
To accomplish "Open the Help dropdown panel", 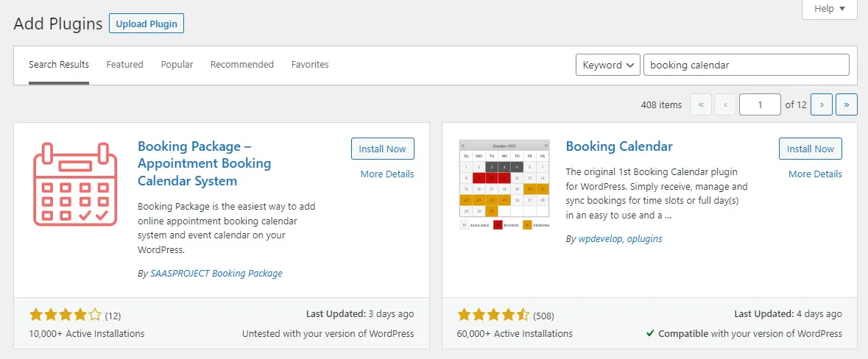I will point(829,10).
